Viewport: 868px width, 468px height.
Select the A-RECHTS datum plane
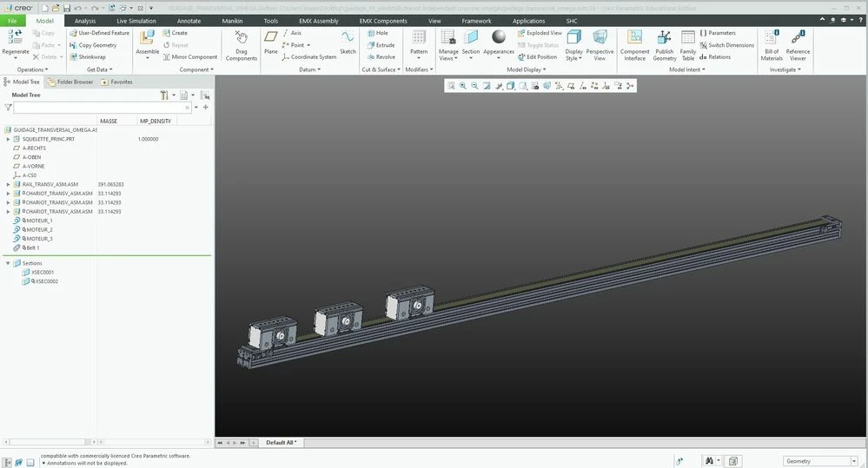[34, 148]
